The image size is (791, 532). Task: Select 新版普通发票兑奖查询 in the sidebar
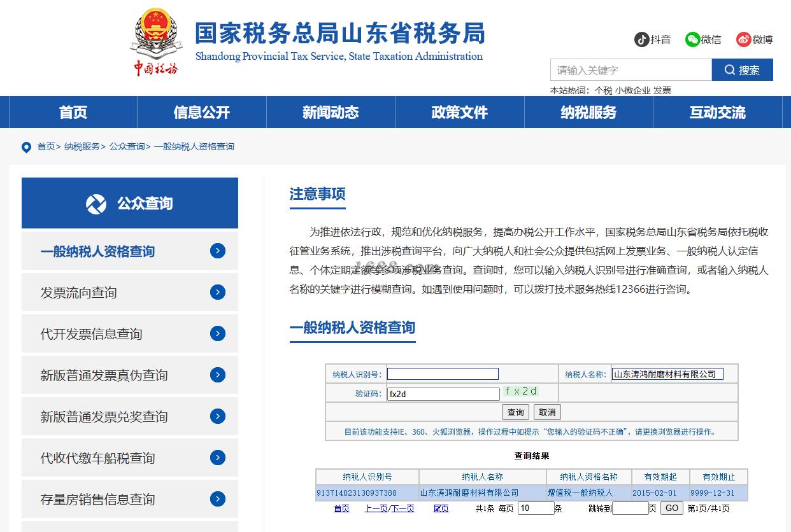click(x=130, y=416)
